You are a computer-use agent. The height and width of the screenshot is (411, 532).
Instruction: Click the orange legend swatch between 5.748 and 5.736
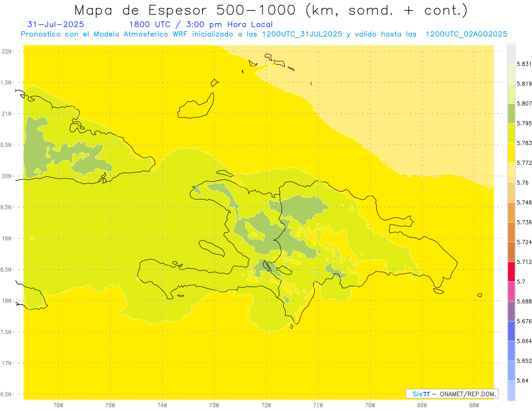(x=511, y=212)
